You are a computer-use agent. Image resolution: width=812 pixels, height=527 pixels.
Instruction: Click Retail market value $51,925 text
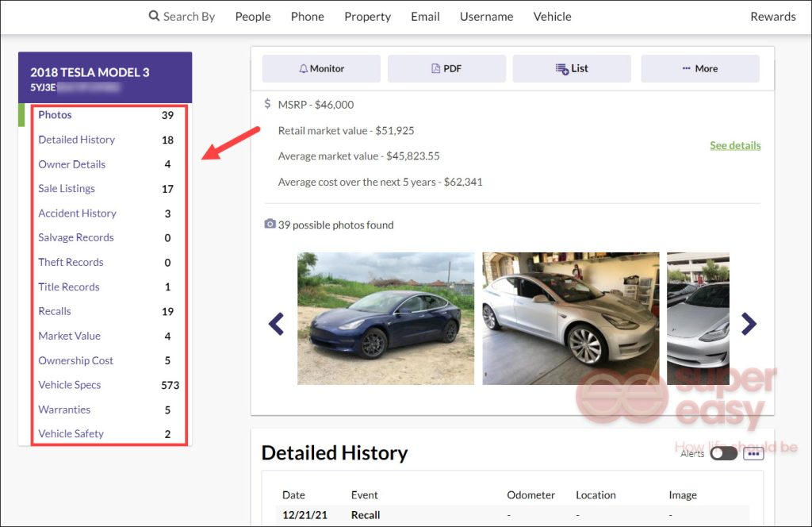coord(346,131)
